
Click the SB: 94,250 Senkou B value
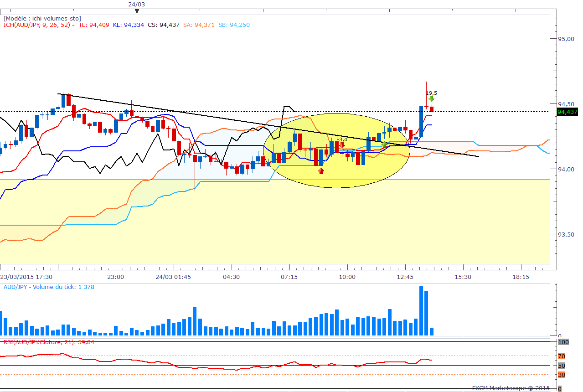point(234,25)
